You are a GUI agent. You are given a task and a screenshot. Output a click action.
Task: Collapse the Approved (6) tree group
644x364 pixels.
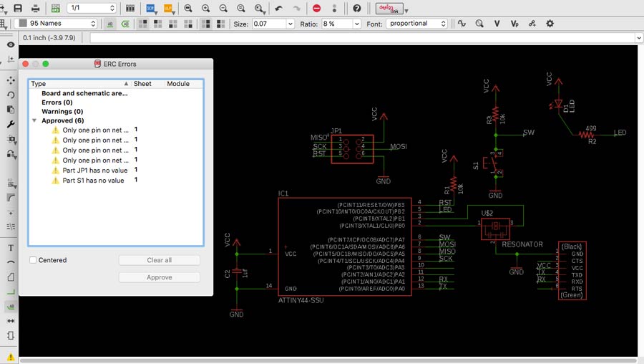click(x=34, y=121)
